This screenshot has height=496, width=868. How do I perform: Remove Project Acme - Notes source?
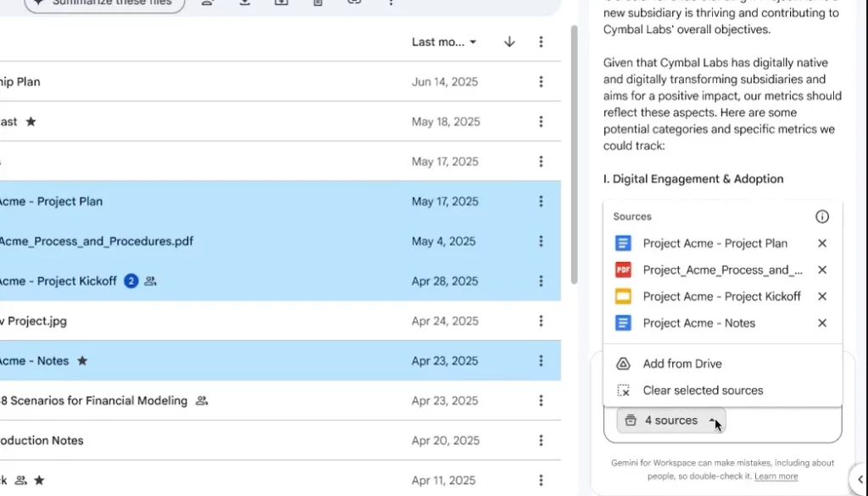[x=822, y=323]
